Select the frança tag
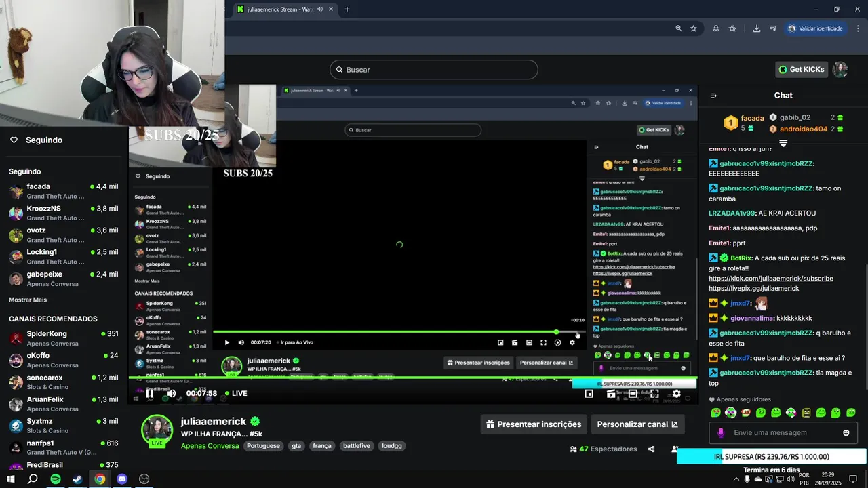Image resolution: width=868 pixels, height=488 pixels. (x=322, y=446)
